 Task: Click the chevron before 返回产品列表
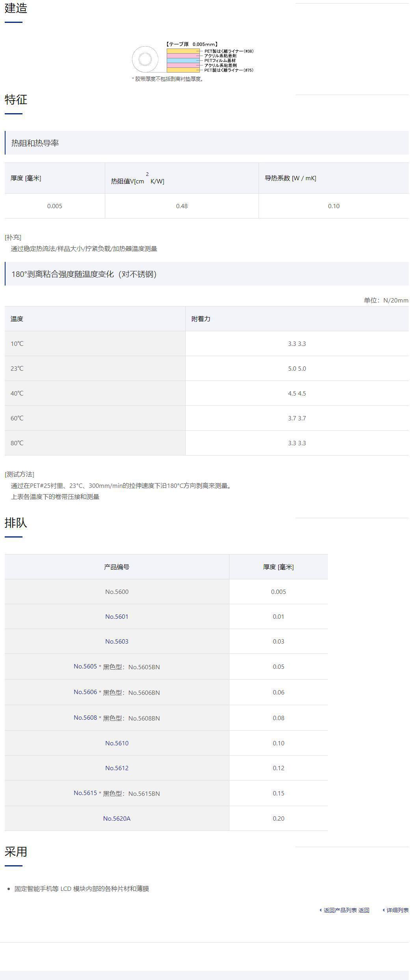[320, 910]
